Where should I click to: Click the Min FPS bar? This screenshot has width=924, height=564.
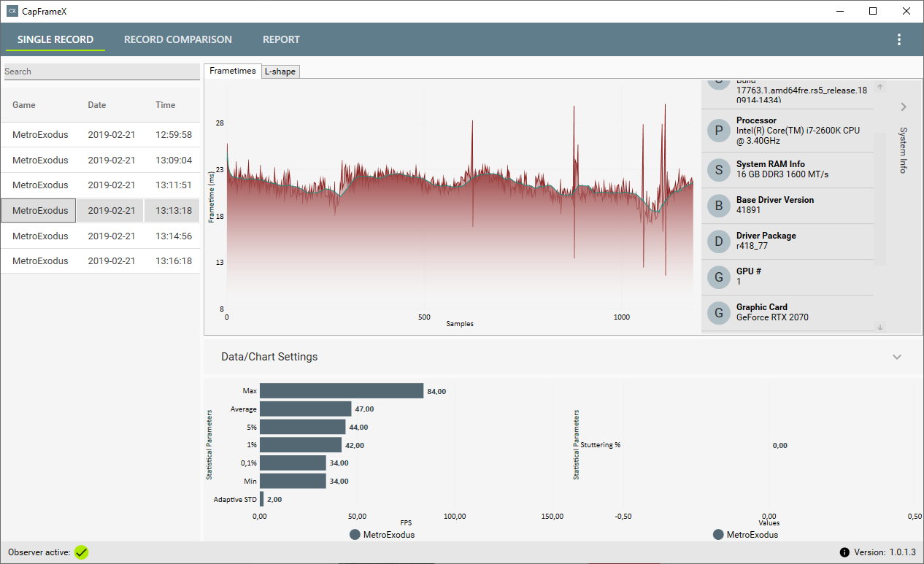(293, 481)
